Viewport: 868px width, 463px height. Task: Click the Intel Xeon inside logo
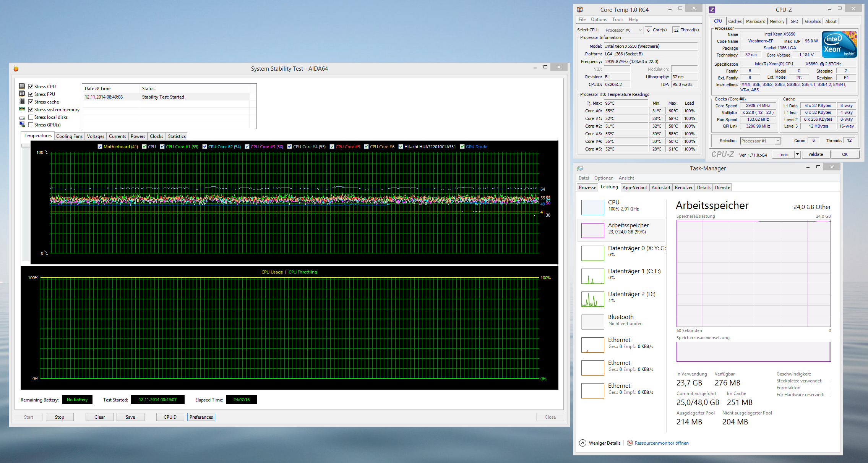click(839, 44)
